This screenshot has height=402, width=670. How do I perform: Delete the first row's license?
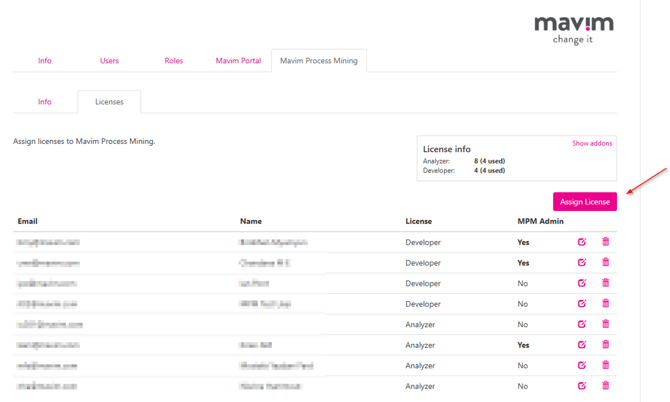[x=605, y=242]
